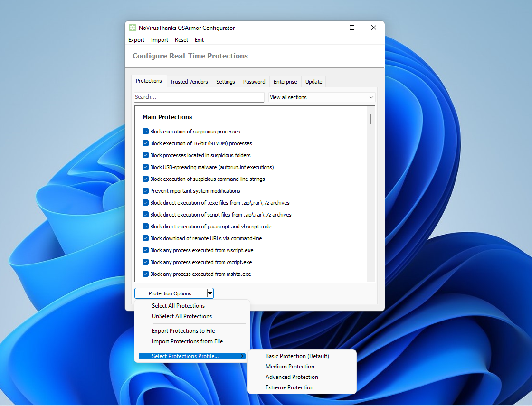The width and height of the screenshot is (532, 406).
Task: Uncheck Block execution of suspicious processes
Action: click(x=145, y=131)
